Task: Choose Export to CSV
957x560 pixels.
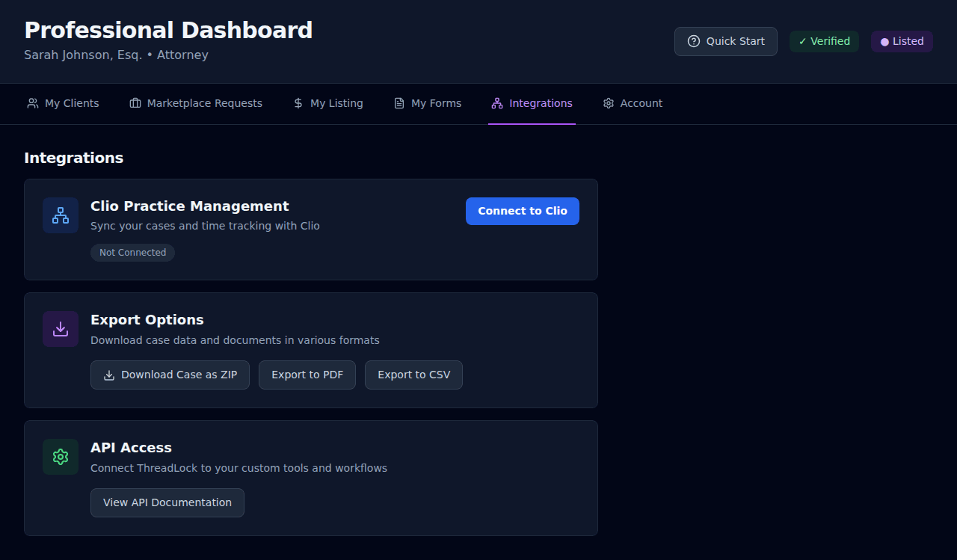Action: (x=413, y=375)
